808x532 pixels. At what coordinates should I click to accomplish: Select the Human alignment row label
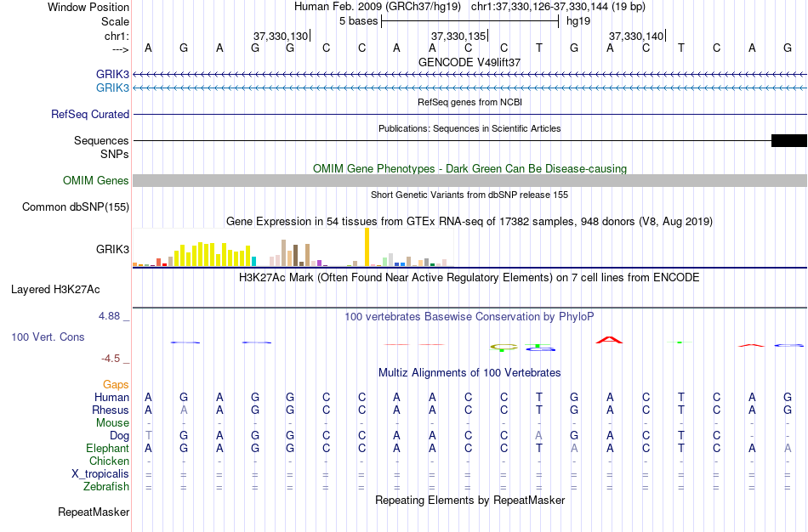click(x=111, y=398)
